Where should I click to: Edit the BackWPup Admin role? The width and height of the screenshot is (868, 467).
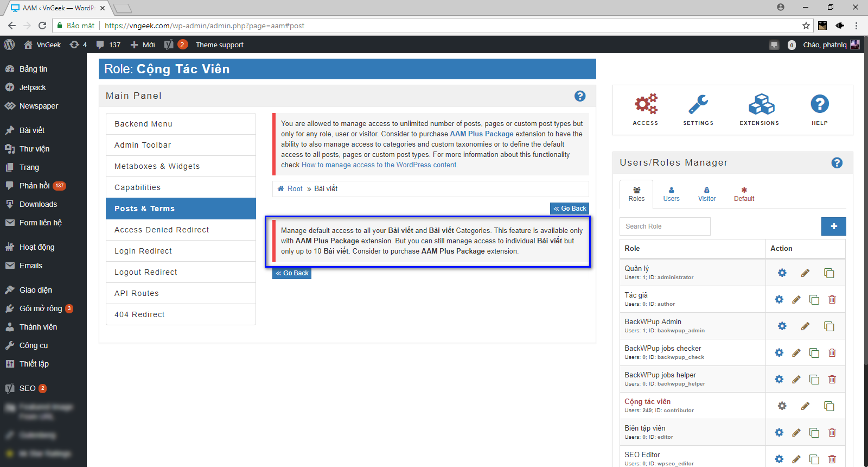pos(805,326)
